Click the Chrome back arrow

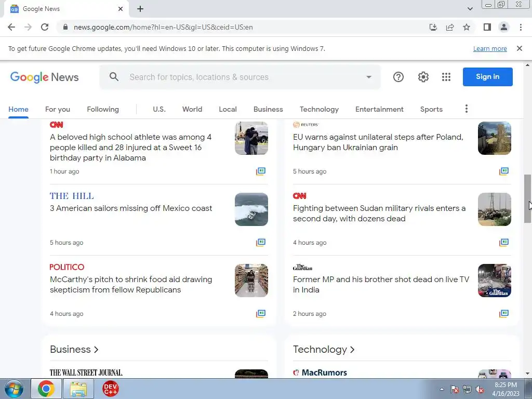11,27
